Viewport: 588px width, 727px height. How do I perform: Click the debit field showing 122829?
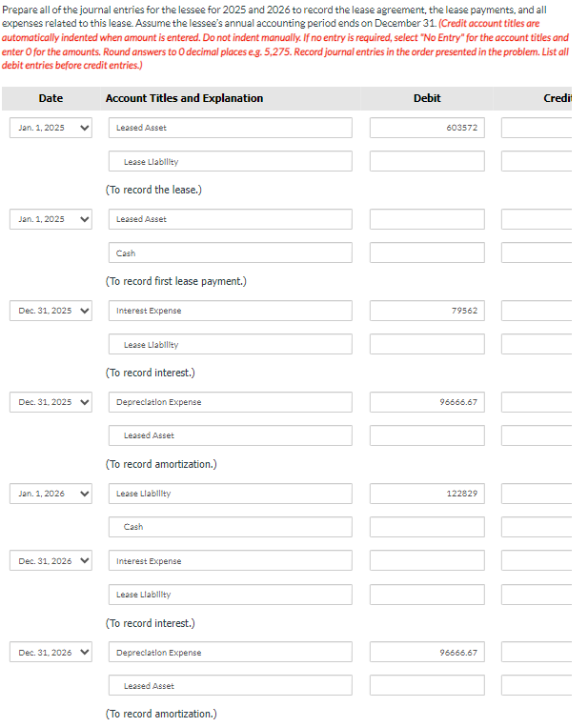pos(427,494)
